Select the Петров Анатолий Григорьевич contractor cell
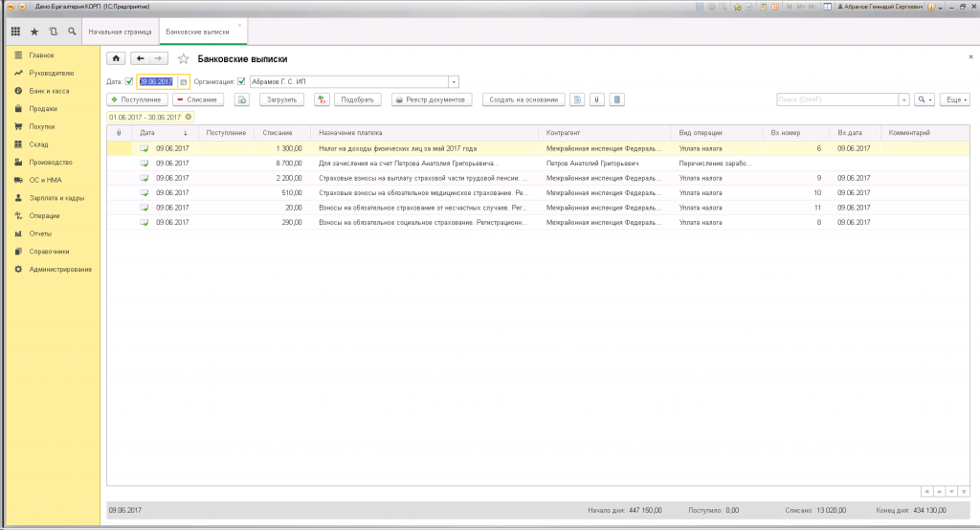This screenshot has width=980, height=530. pyautogui.click(x=604, y=164)
